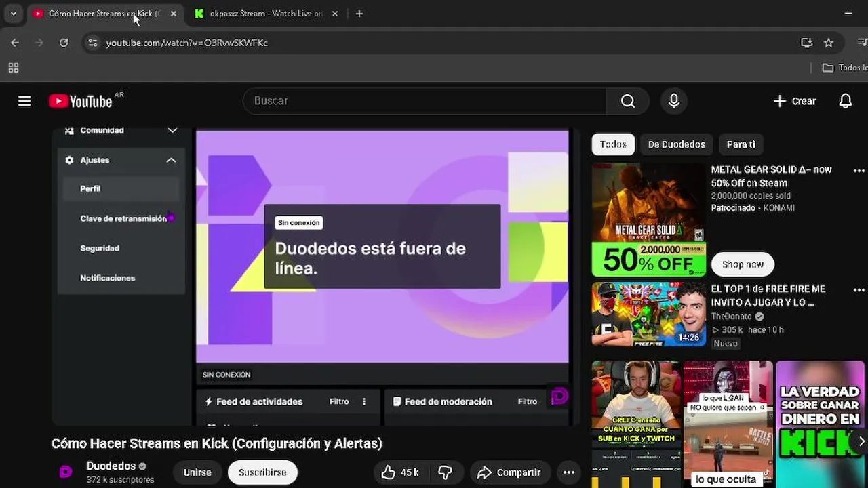This screenshot has height=488, width=868.
Task: Open Duodedos channel avatar
Action: click(65, 472)
